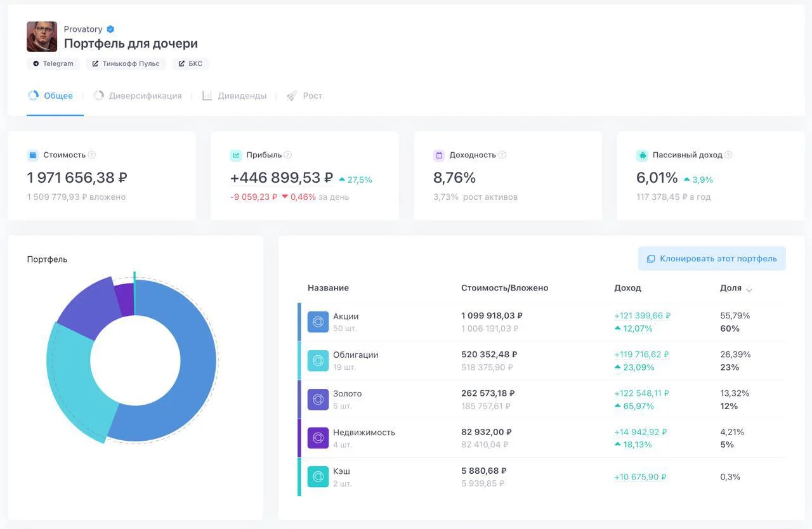Open the БКС external link

pos(190,64)
